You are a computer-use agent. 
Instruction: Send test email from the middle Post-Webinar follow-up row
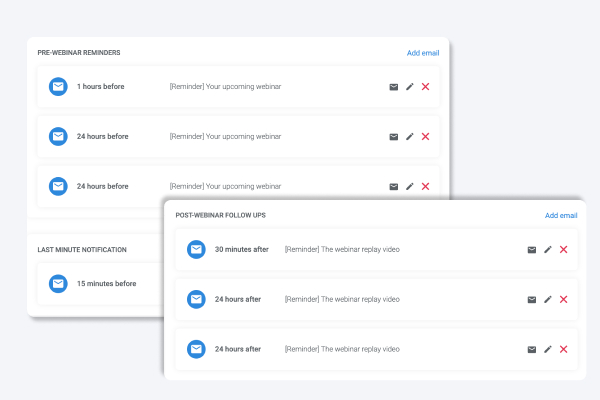pyautogui.click(x=532, y=299)
